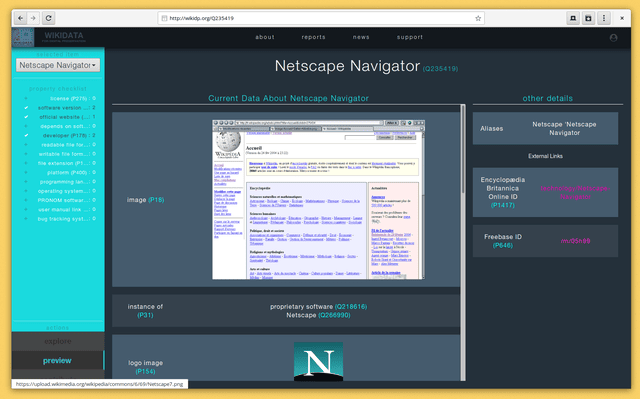Click the other details section heading
Image resolution: width=640 pixels, height=399 pixels.
(547, 98)
